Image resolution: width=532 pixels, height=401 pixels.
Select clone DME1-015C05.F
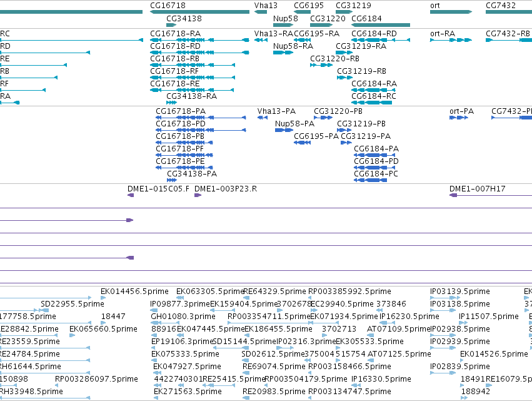tap(158, 189)
